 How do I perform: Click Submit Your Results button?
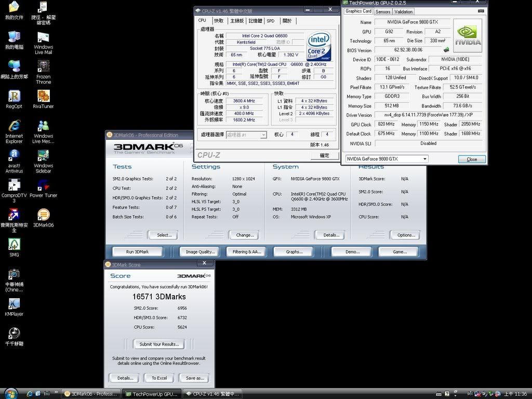[x=159, y=344]
